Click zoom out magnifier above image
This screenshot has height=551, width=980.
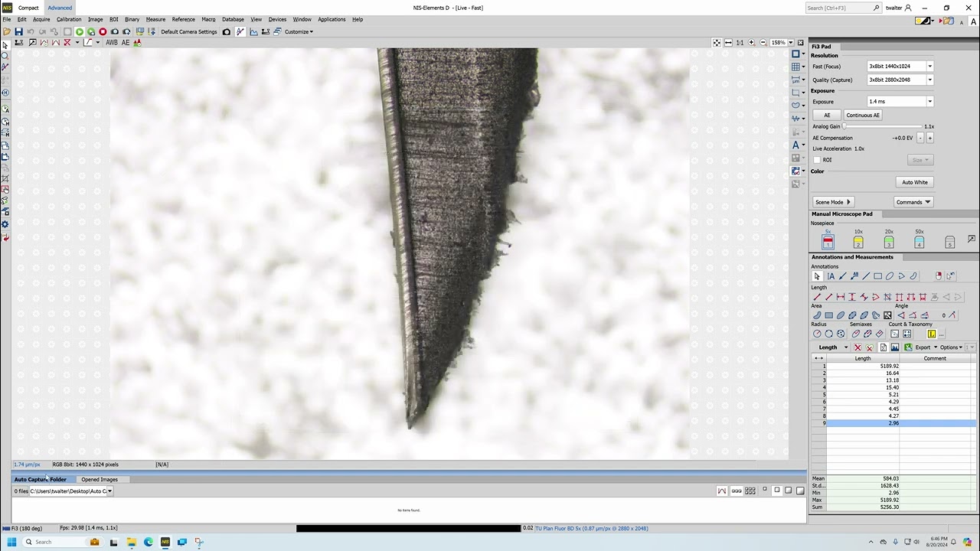[x=763, y=43]
